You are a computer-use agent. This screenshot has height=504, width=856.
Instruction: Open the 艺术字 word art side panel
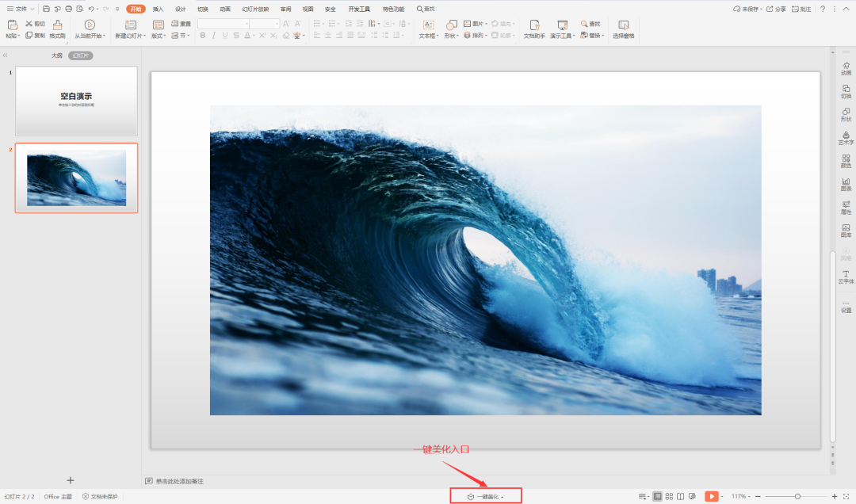tap(846, 137)
